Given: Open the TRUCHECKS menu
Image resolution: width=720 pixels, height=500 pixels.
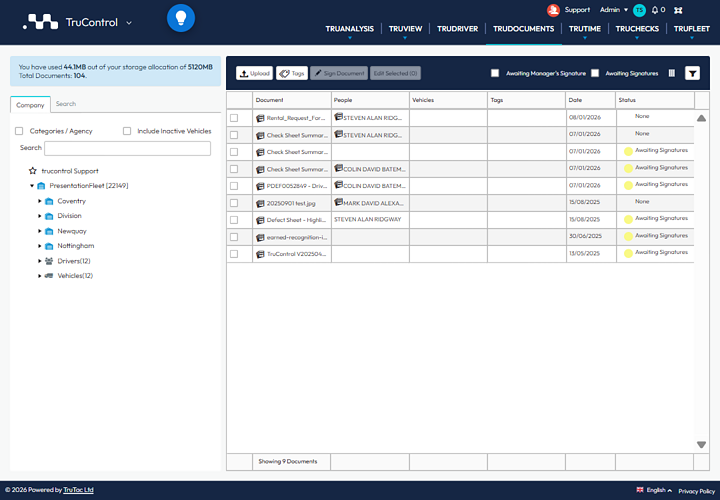Looking at the screenshot, I should (x=637, y=29).
